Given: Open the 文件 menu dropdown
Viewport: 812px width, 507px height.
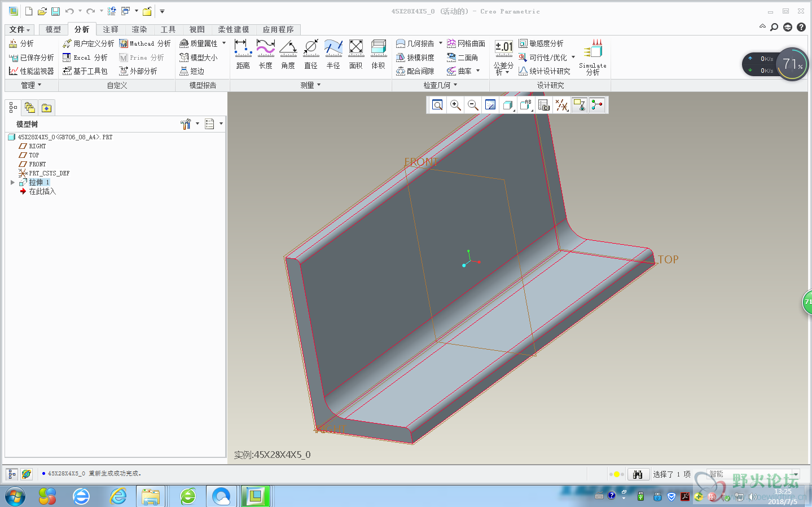Looking at the screenshot, I should [20, 29].
